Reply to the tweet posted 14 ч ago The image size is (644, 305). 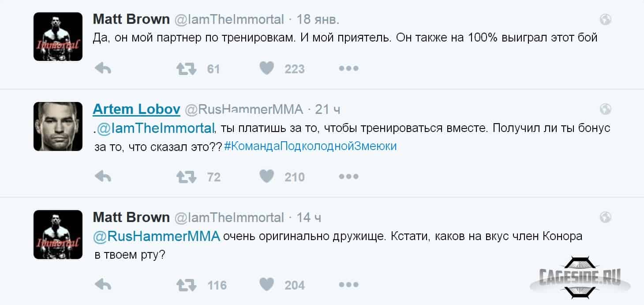[x=103, y=285]
